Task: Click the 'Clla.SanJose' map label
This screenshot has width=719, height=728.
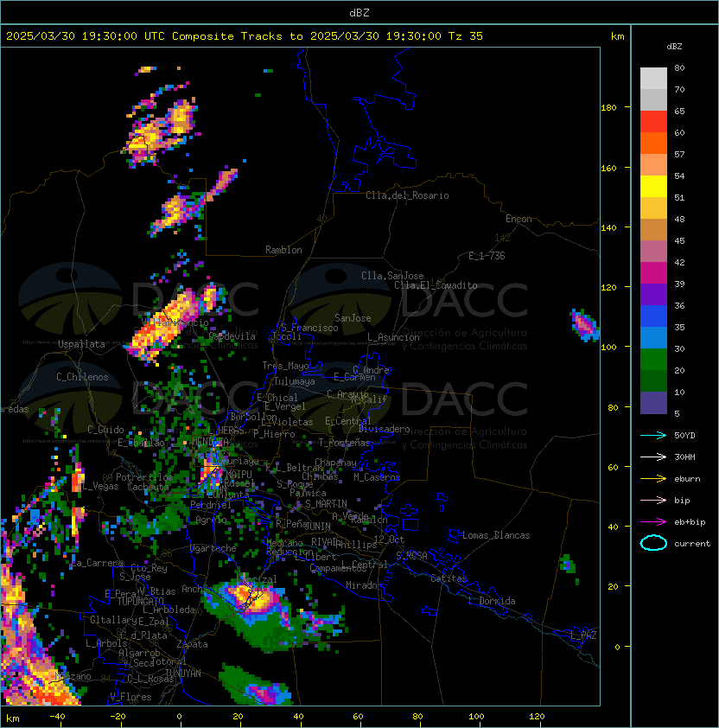Action: [392, 276]
